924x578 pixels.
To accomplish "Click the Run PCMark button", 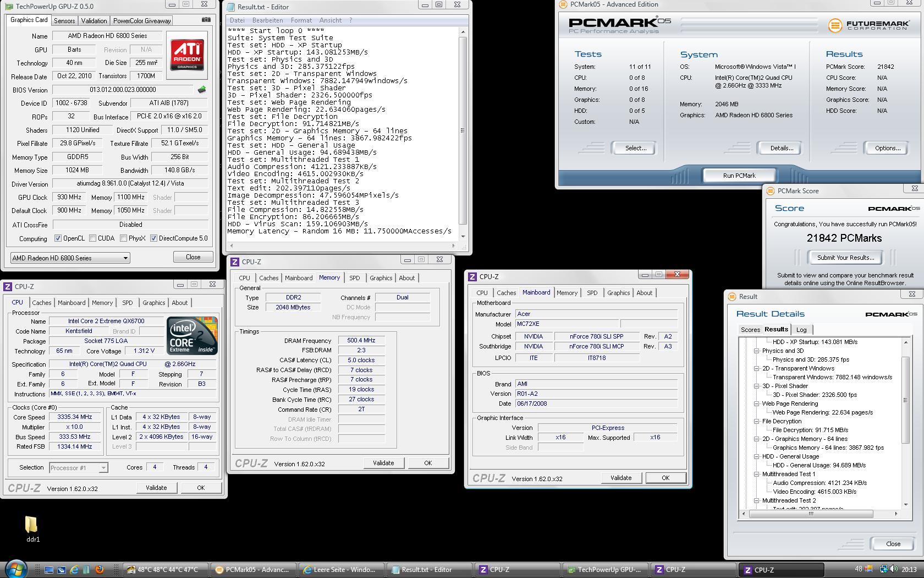I will tap(739, 176).
